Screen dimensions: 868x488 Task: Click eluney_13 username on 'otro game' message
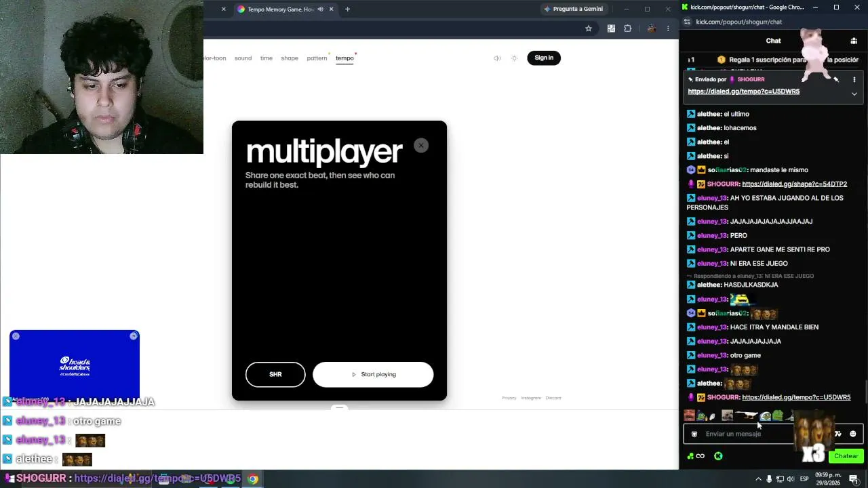click(x=712, y=355)
